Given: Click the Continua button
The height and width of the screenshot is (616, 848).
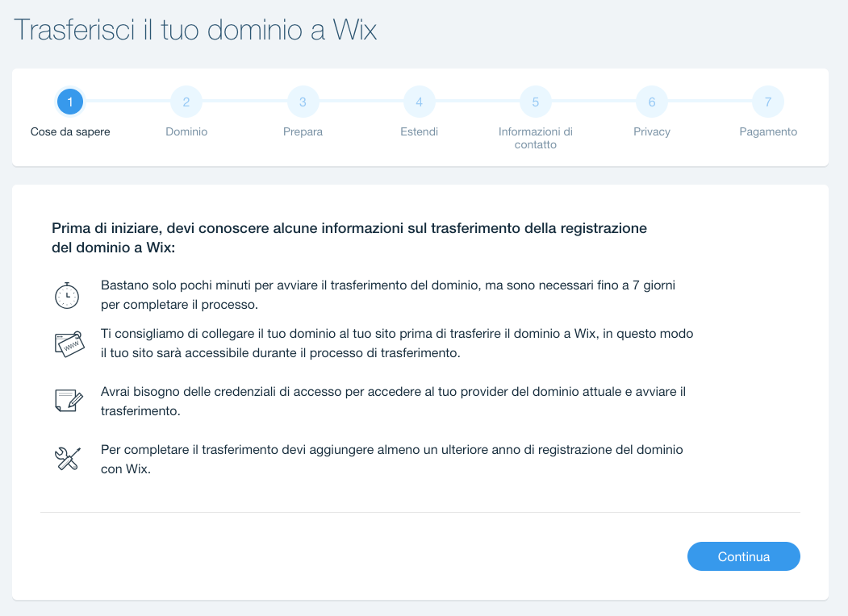Looking at the screenshot, I should (744, 556).
